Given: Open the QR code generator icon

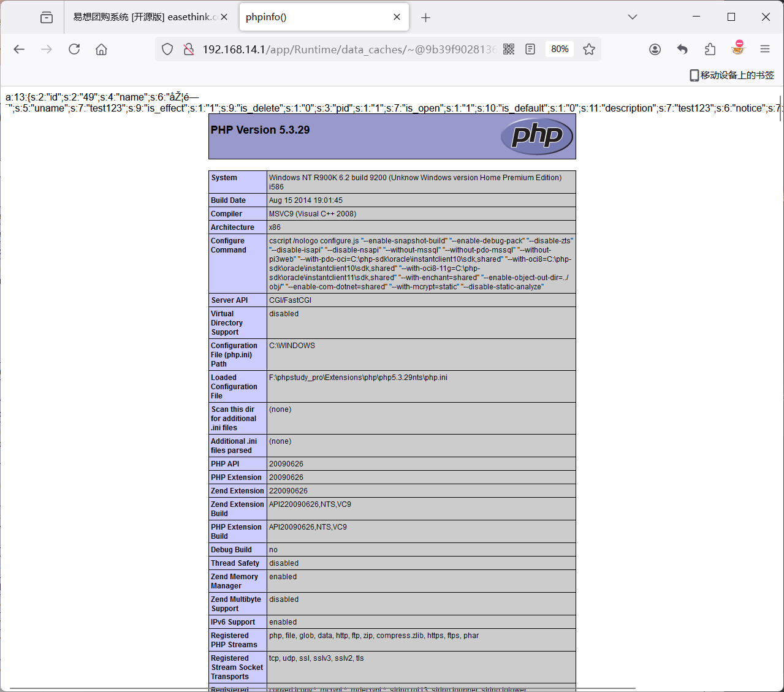Looking at the screenshot, I should pyautogui.click(x=509, y=49).
